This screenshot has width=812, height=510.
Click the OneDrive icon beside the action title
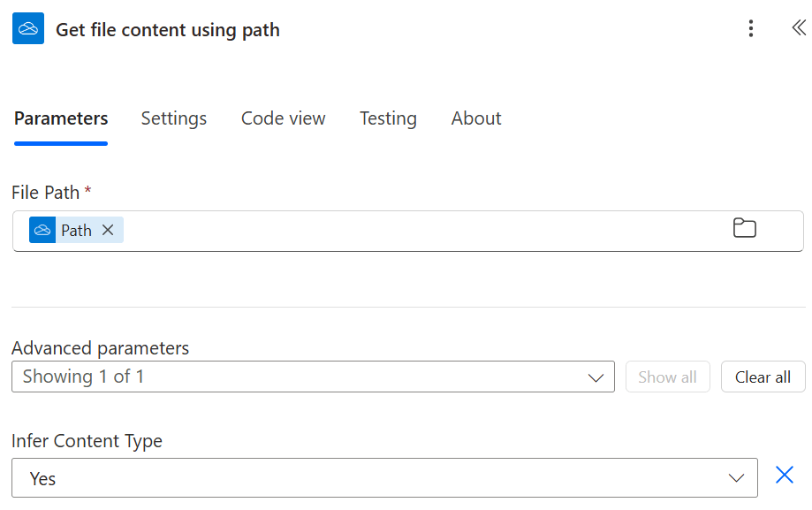[x=28, y=29]
